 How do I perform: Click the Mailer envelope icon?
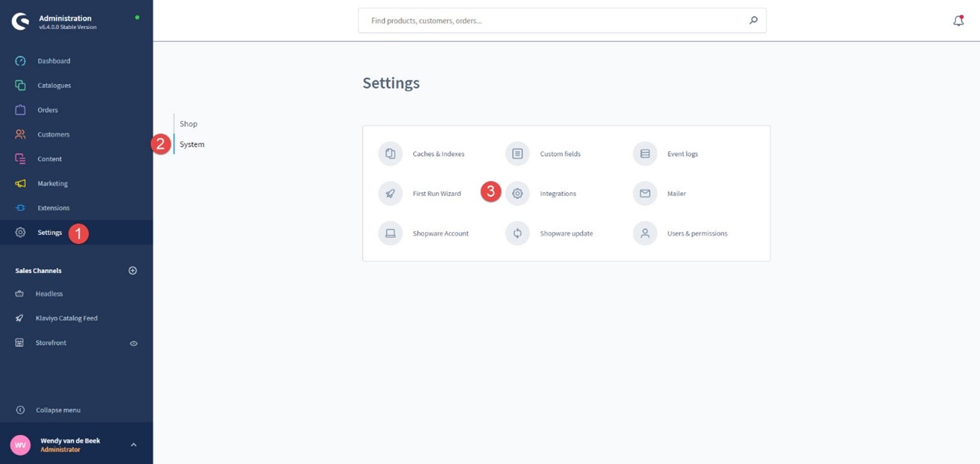coord(645,193)
